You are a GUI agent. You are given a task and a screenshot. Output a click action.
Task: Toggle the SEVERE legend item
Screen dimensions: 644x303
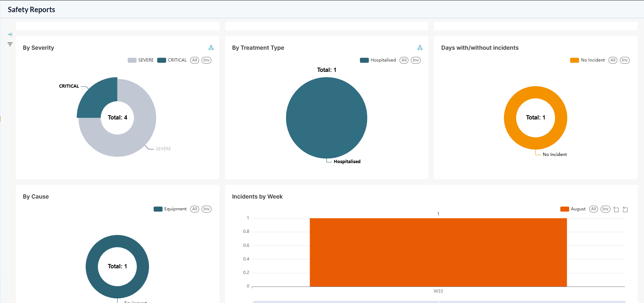141,60
